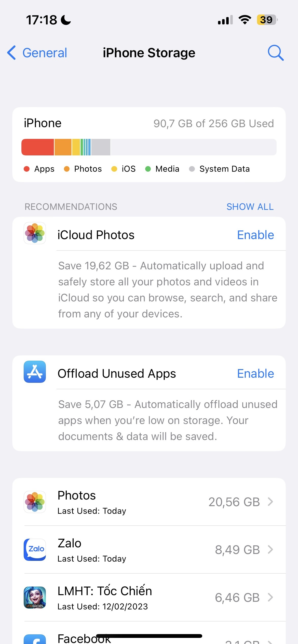Tap the Zalo app icon
Viewport: 298px width, 644px height.
[35, 550]
